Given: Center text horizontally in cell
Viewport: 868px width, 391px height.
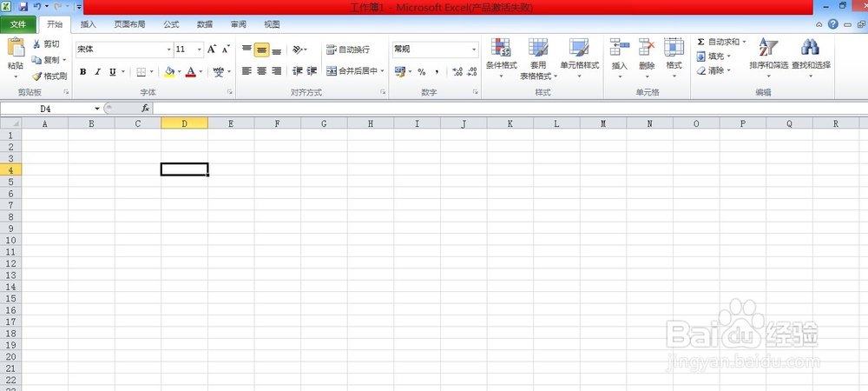Looking at the screenshot, I should pos(262,71).
